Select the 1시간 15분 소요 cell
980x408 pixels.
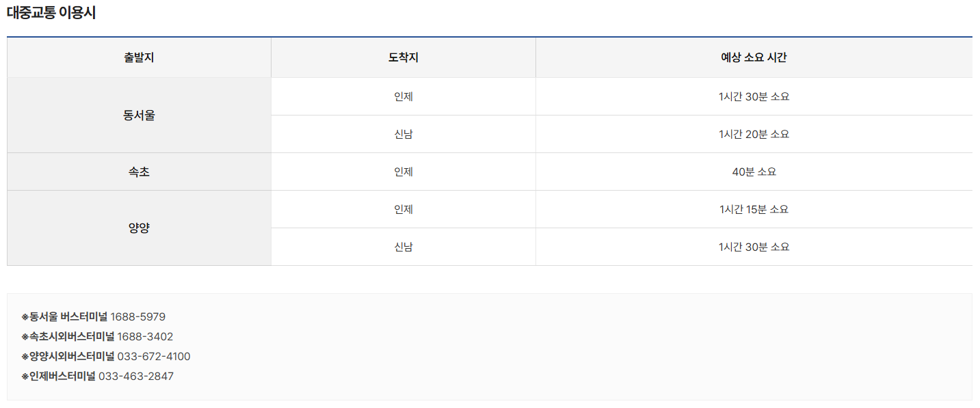pos(754,209)
